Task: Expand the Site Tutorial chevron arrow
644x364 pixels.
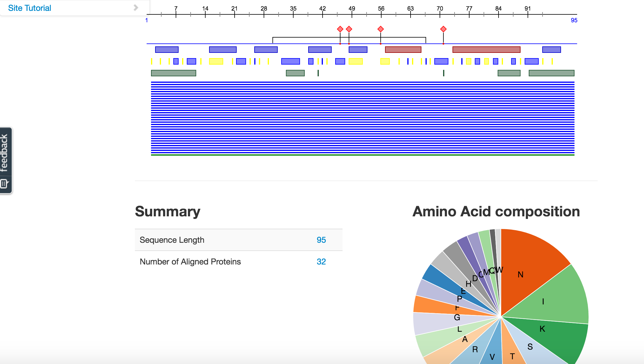Action: point(135,8)
